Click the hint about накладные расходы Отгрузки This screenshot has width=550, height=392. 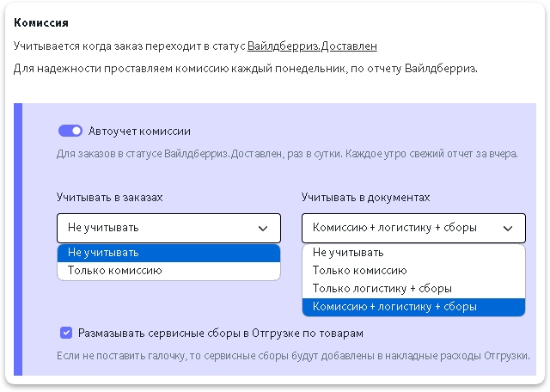tap(293, 355)
